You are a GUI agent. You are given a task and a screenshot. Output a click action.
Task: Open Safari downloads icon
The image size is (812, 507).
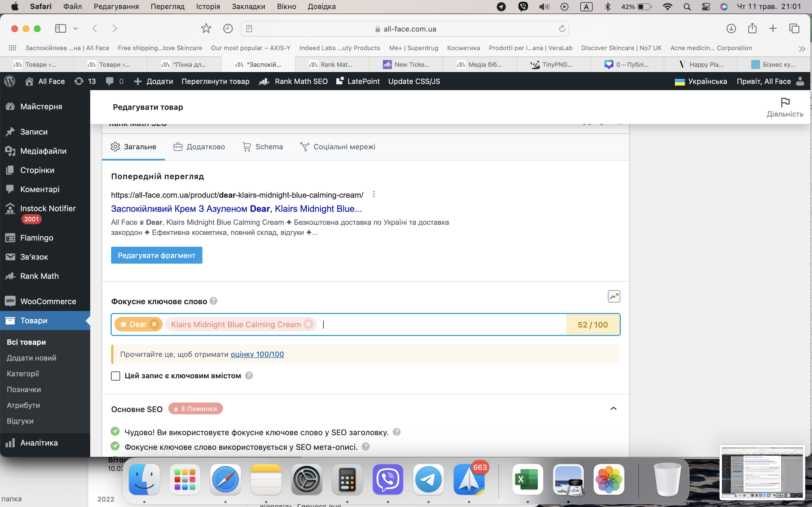pos(731,29)
